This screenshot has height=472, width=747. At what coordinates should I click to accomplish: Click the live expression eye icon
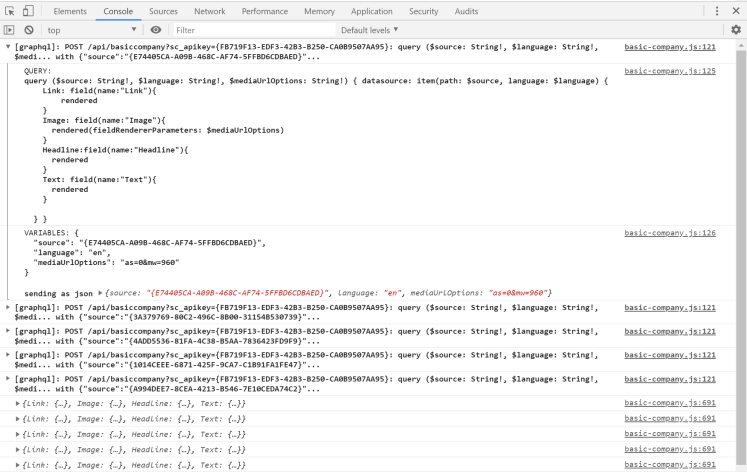156,30
